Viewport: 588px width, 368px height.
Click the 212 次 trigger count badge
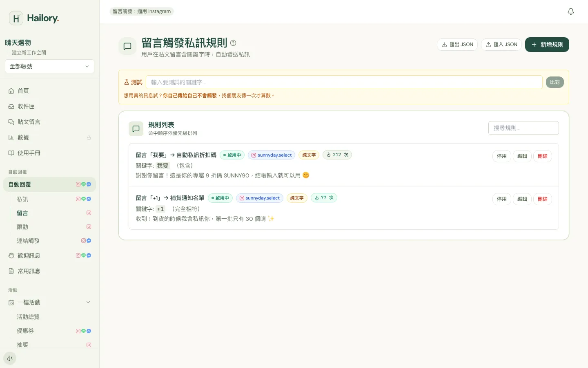coord(337,155)
